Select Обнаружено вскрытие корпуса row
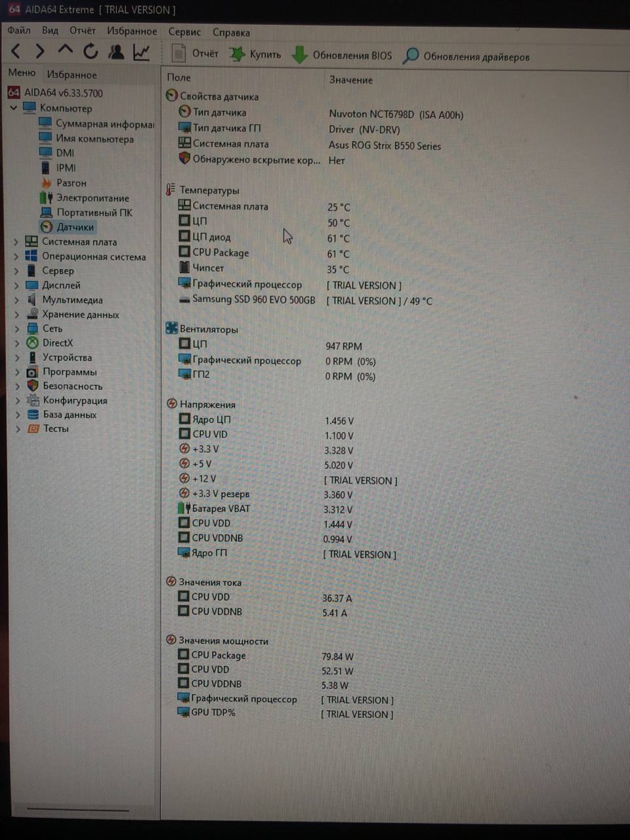 coord(262,159)
